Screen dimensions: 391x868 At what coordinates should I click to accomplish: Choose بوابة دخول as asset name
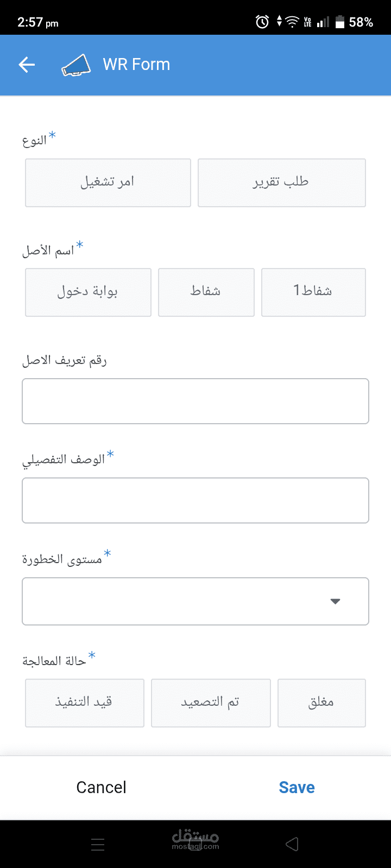click(x=88, y=292)
